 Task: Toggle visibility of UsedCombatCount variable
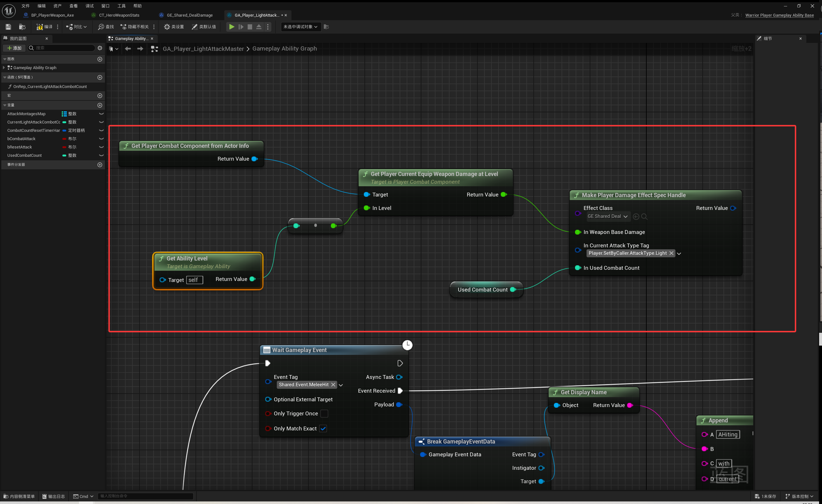click(x=101, y=156)
